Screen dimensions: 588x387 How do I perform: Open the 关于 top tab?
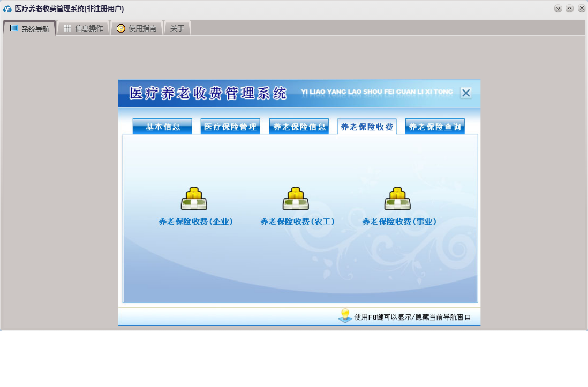pyautogui.click(x=177, y=28)
